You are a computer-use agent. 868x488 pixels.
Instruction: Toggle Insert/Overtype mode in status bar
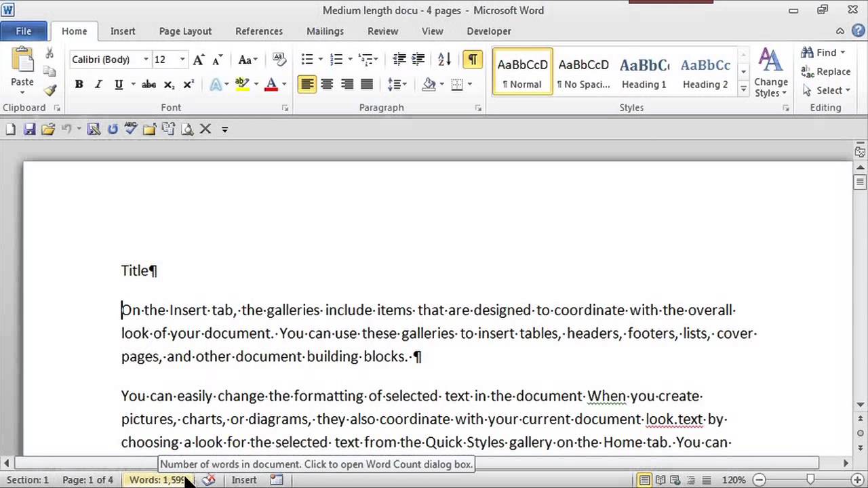point(244,480)
